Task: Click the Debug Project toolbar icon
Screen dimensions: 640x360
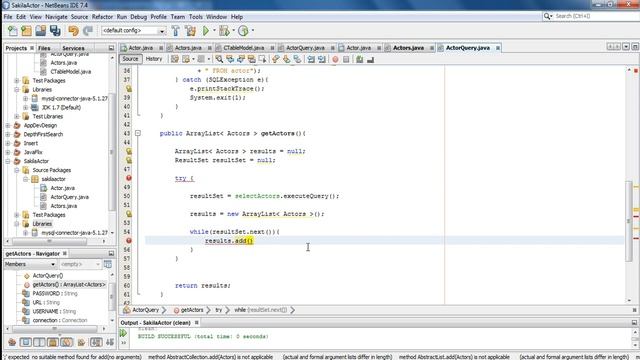Action: click(224, 31)
